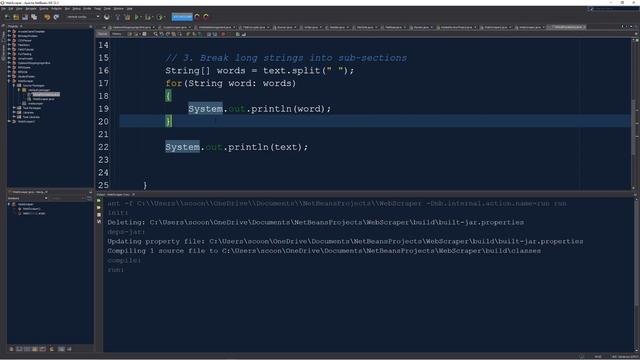
Task: Collapse the default package node
Action: pos(19,90)
